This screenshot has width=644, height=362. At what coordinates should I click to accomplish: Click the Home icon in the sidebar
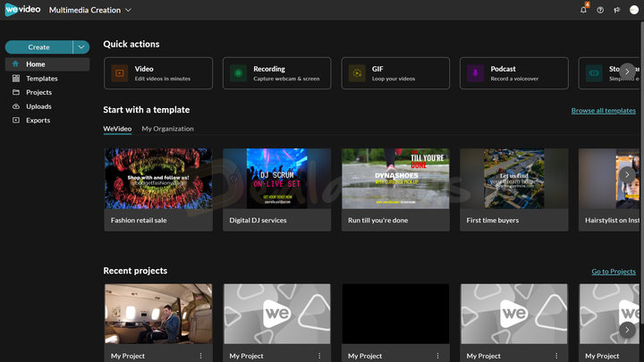click(15, 64)
